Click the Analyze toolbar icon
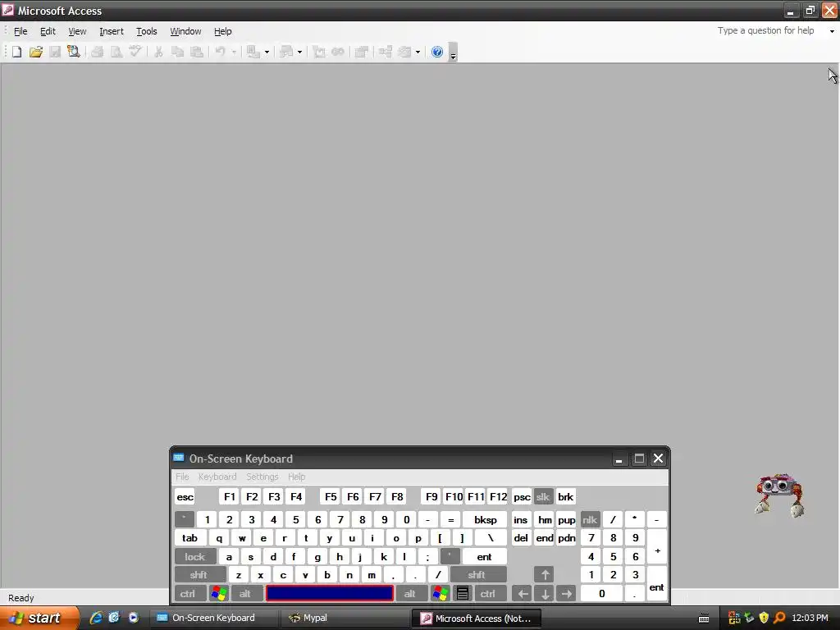This screenshot has width=840, height=630. [x=286, y=52]
